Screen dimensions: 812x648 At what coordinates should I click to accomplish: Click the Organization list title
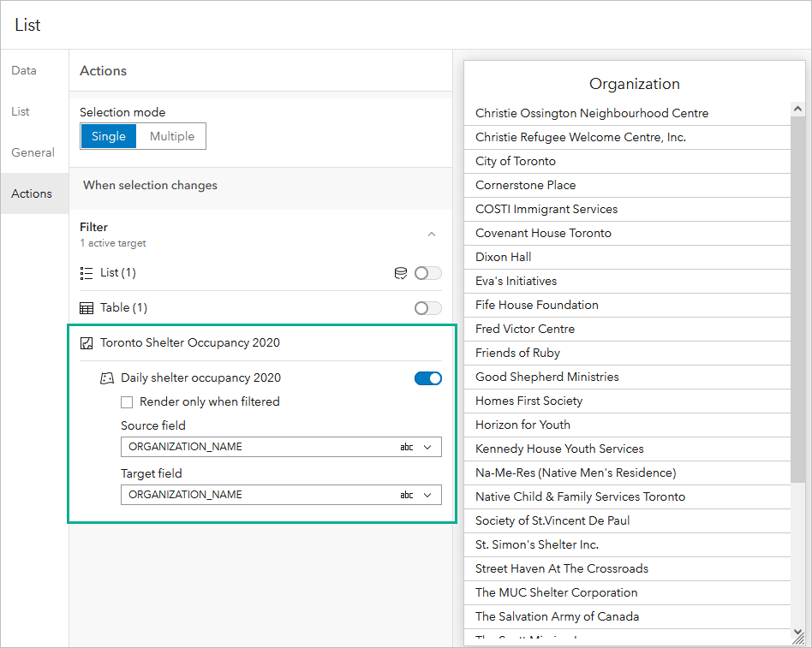coord(635,84)
